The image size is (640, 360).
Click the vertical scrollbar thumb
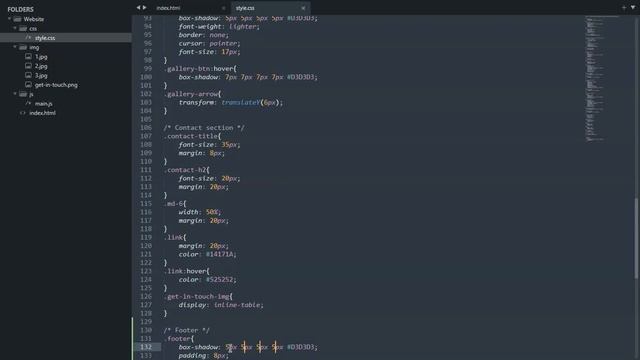click(x=636, y=238)
